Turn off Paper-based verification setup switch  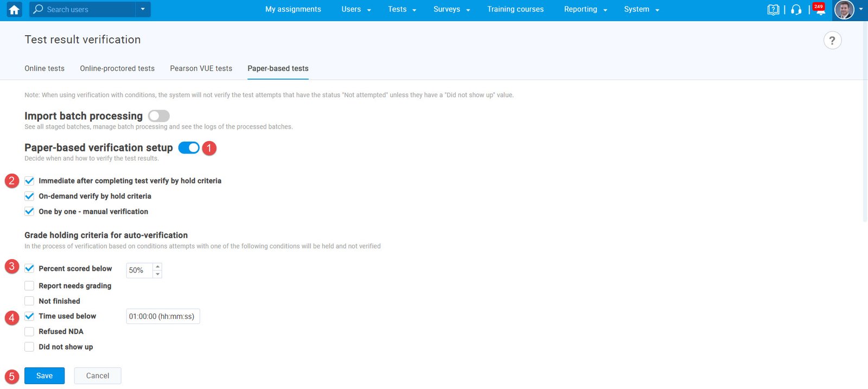[x=189, y=148]
